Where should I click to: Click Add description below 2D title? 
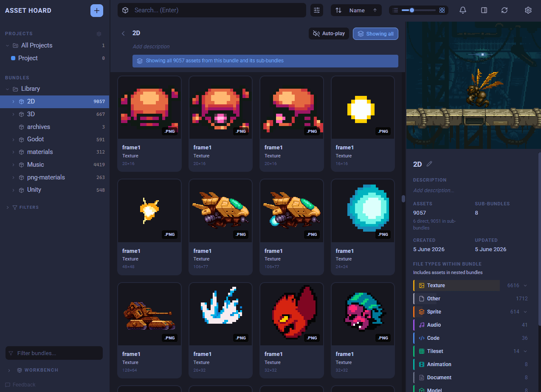tap(151, 47)
